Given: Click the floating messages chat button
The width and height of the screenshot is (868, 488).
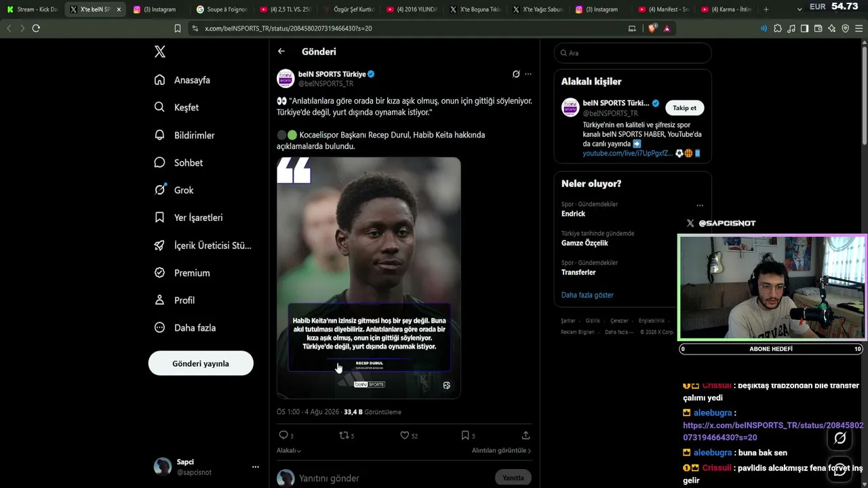Looking at the screenshot, I should [840, 469].
